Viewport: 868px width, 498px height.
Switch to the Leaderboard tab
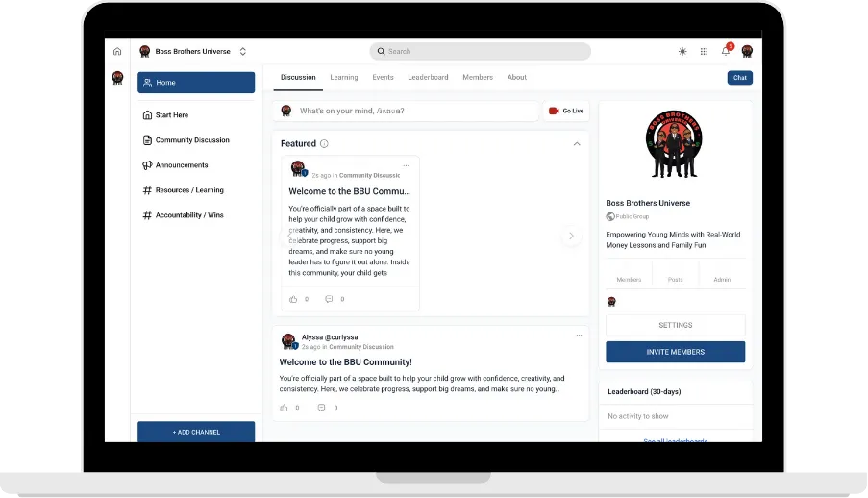click(428, 78)
